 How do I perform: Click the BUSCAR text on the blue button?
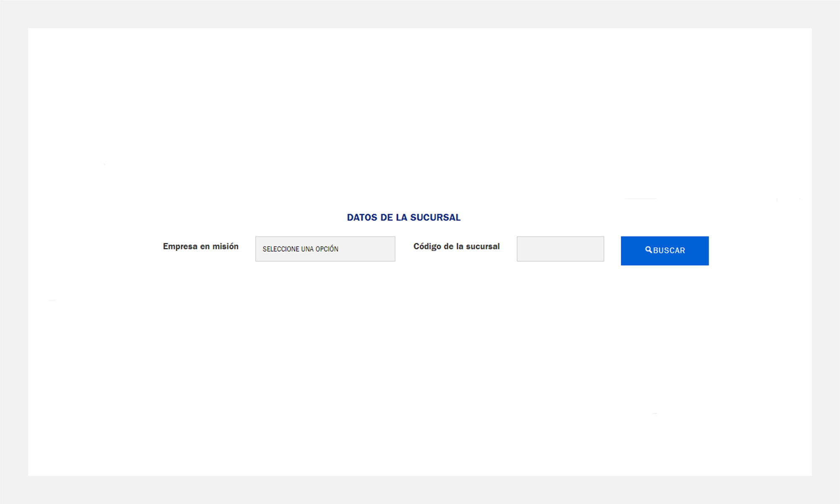click(x=669, y=251)
